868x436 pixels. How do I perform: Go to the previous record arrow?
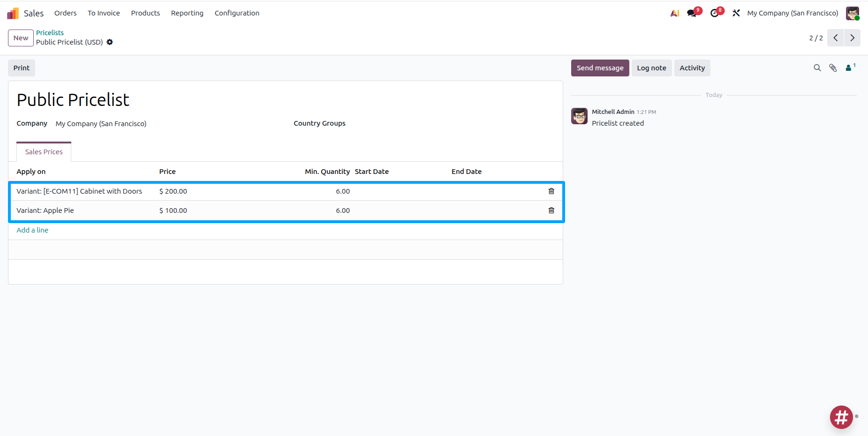(x=835, y=38)
